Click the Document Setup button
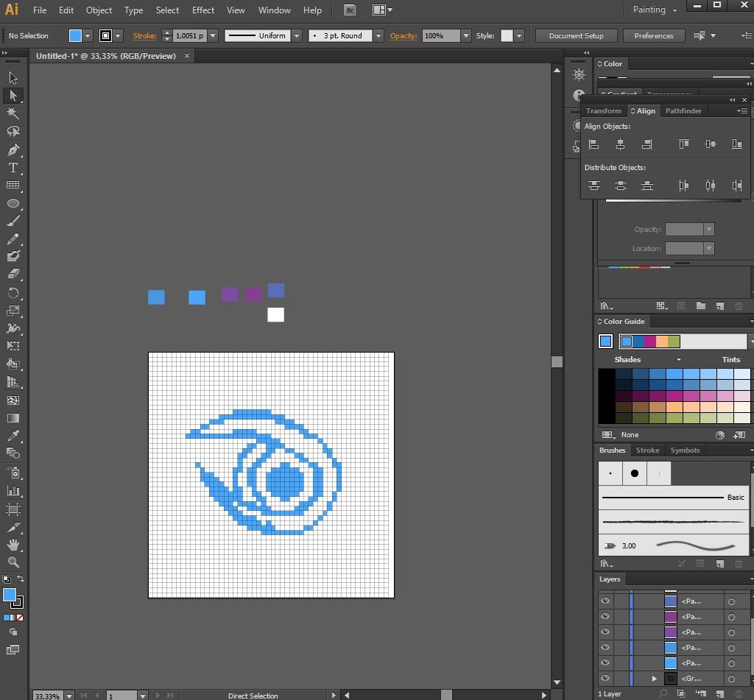Screen dimensions: 754x700 [x=576, y=35]
